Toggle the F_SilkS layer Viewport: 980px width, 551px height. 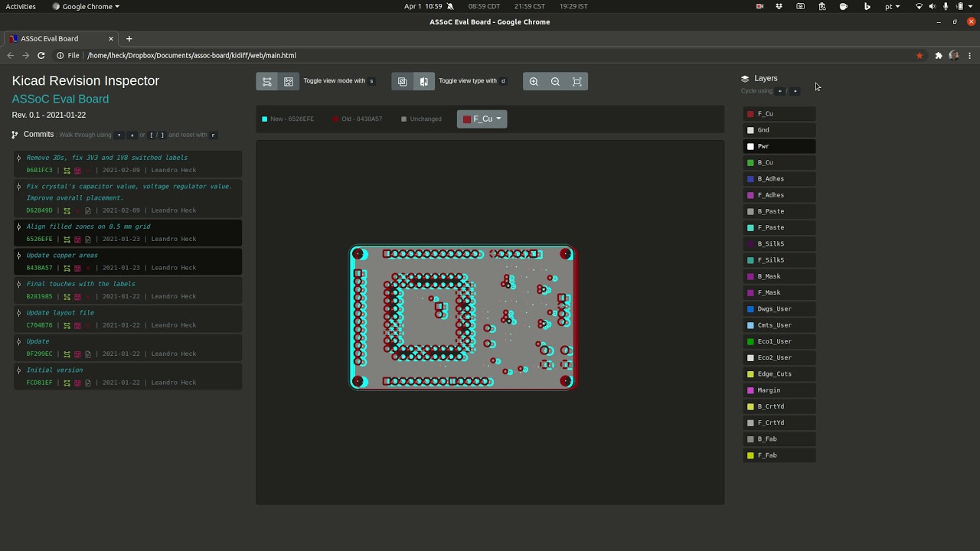coord(779,260)
